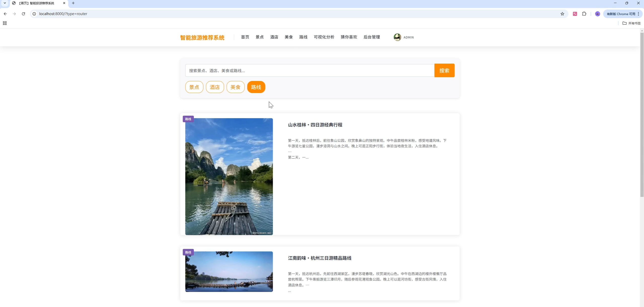Click the orange 搜索 button
Screen dimensions: 644x307
444,70
